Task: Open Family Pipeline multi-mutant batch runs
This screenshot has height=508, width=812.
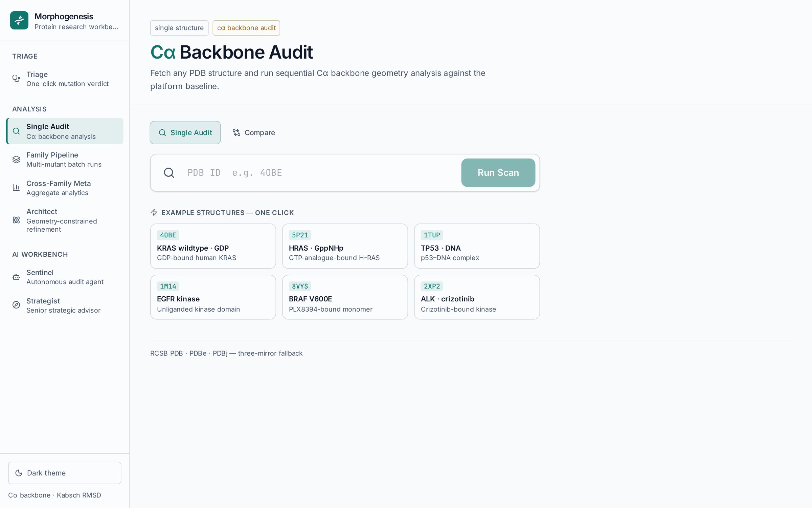Action: click(65, 160)
